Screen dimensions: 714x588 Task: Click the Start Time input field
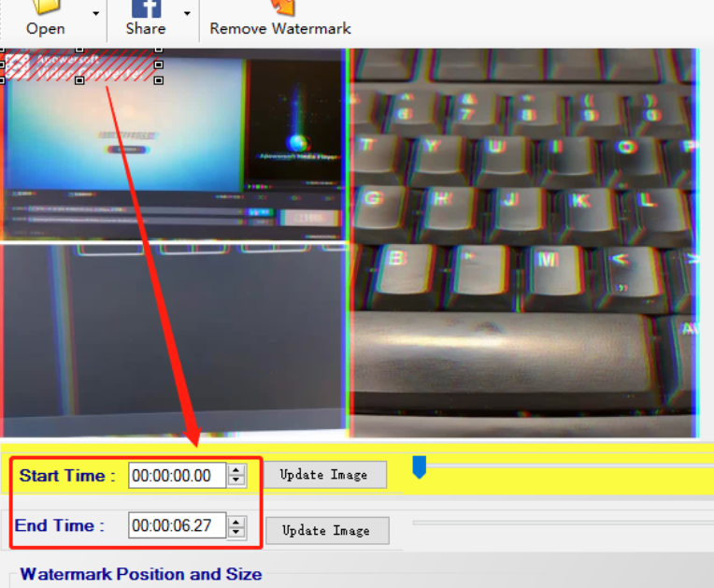pos(178,476)
